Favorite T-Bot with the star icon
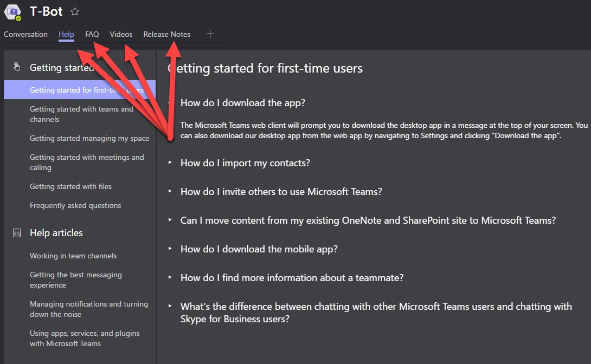Image resolution: width=591 pixels, height=364 pixels. click(75, 12)
